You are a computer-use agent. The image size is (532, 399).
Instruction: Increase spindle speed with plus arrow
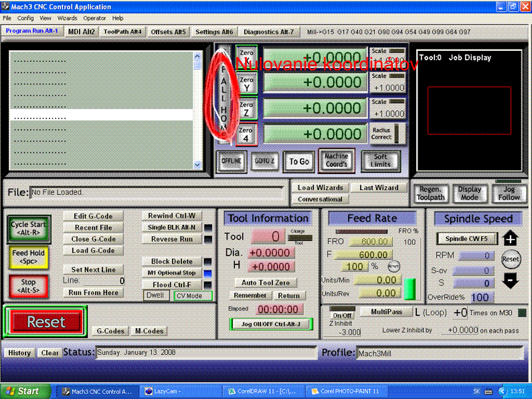511,238
